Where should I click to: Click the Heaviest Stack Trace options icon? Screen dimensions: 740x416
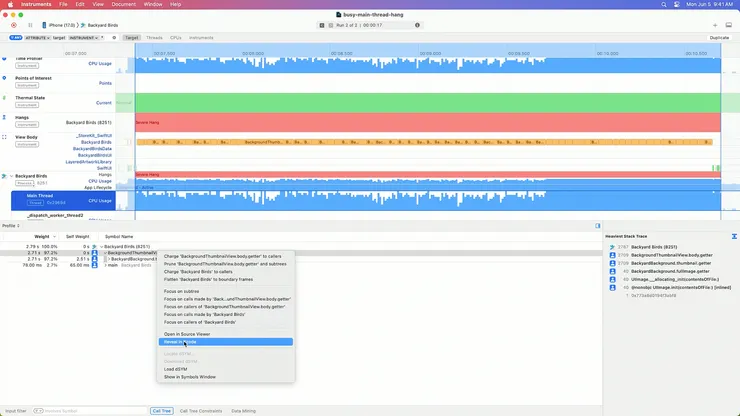coord(734,236)
